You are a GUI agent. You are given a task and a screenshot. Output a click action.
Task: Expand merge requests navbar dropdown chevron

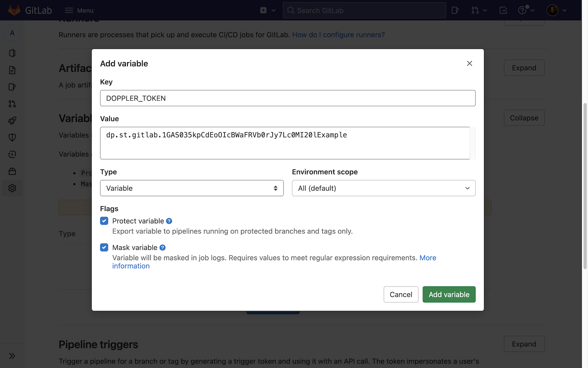coord(485,10)
